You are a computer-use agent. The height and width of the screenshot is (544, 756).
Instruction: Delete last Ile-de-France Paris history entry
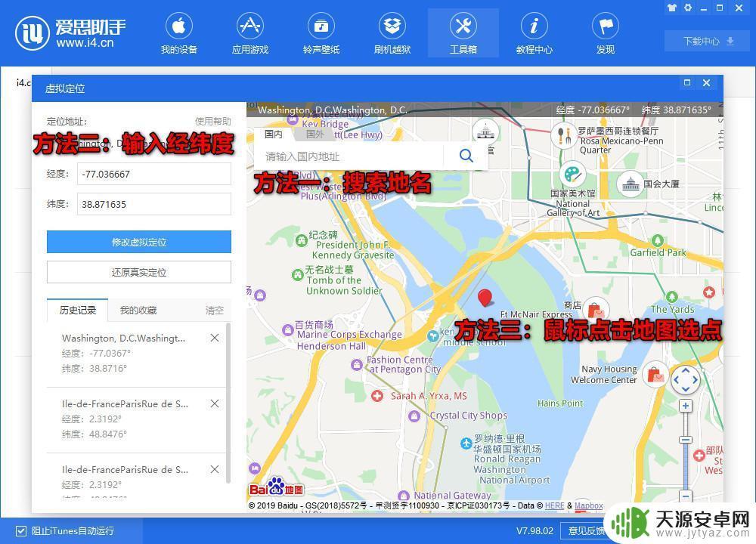[215, 469]
